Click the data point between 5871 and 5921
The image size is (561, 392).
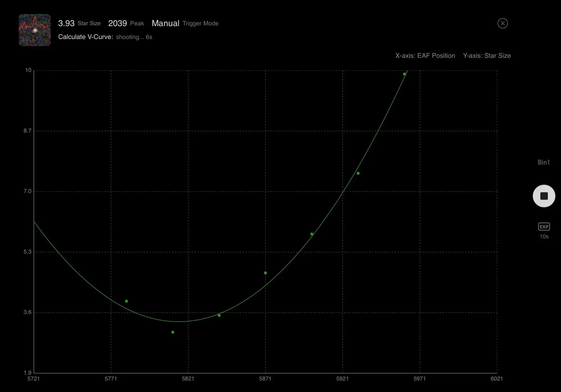click(x=312, y=234)
